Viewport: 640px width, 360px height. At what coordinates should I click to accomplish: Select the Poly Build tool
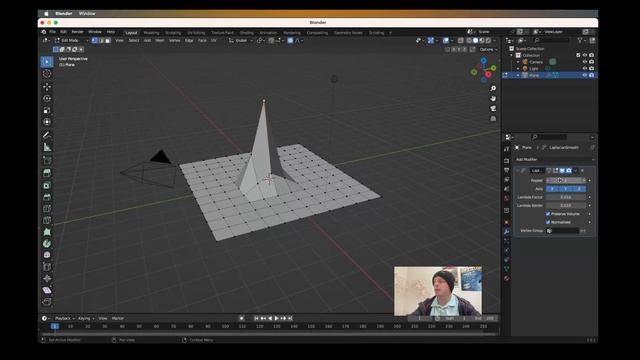(47, 232)
